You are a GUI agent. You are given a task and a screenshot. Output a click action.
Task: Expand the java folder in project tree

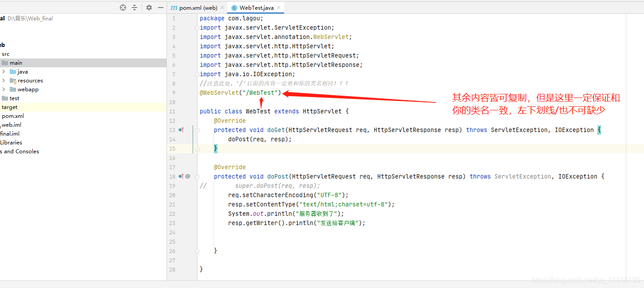pyautogui.click(x=4, y=72)
